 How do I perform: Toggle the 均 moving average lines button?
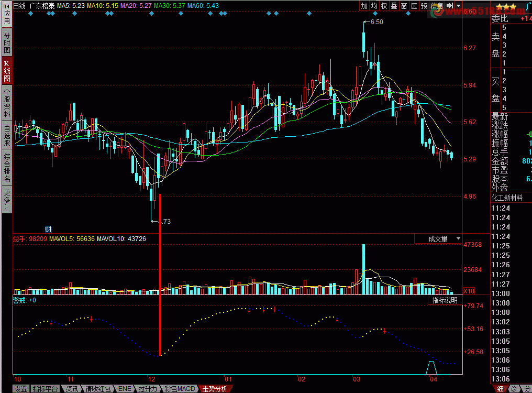pyautogui.click(x=374, y=6)
